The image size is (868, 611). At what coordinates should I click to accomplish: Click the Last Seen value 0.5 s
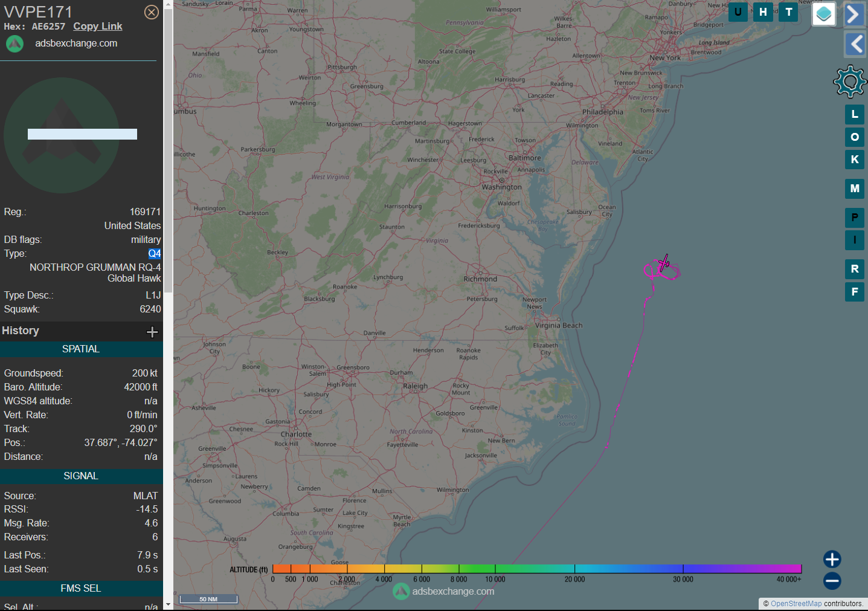point(147,569)
